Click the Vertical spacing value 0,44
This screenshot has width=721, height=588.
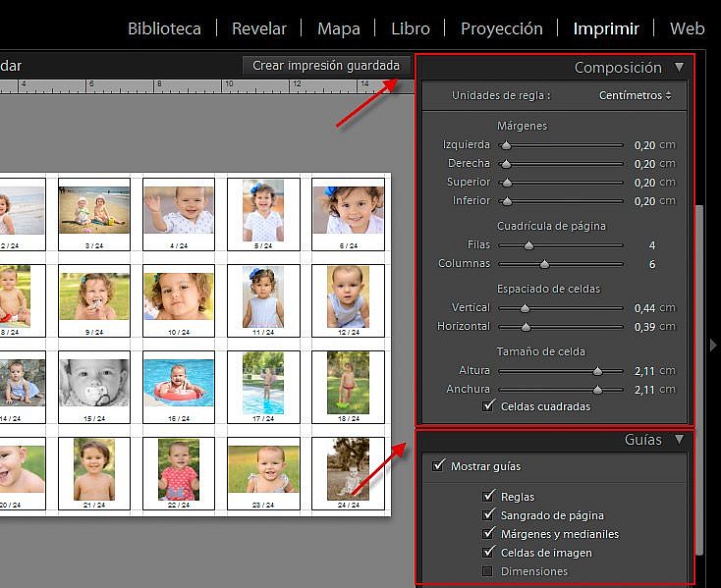644,308
